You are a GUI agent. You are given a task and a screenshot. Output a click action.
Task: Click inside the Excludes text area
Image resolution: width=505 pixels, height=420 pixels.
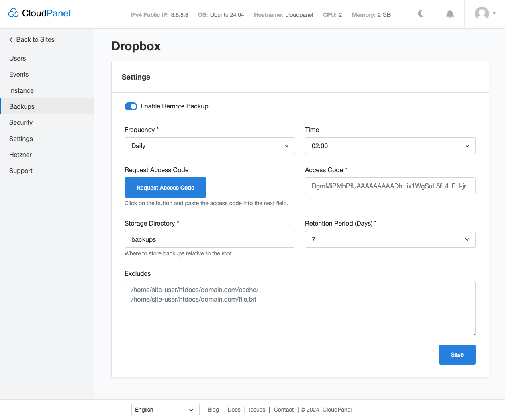[300, 308]
